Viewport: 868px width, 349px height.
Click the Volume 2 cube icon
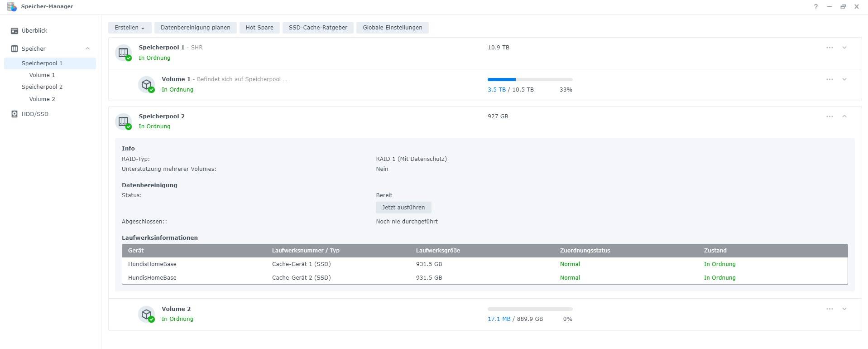point(146,314)
